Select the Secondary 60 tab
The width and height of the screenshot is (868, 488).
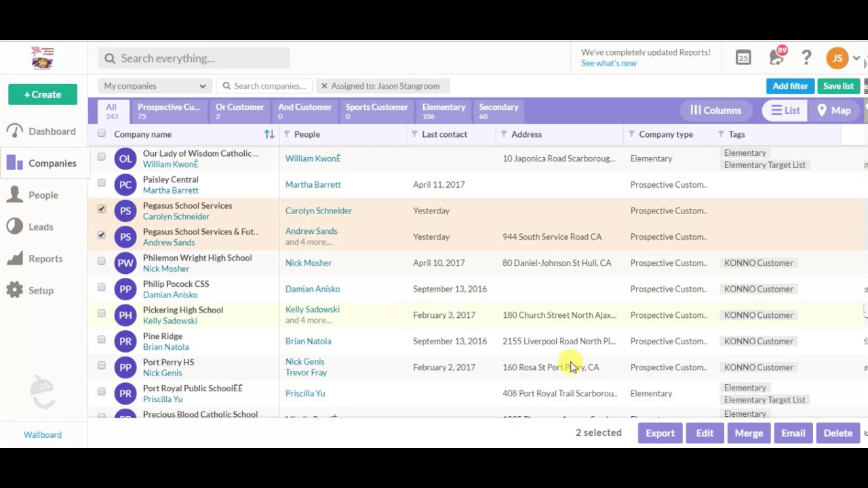(x=498, y=111)
